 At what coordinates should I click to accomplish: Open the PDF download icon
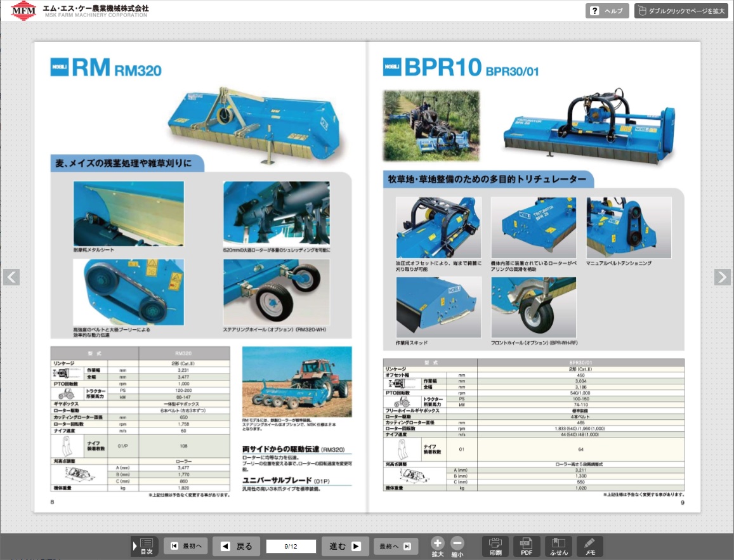pos(527,546)
